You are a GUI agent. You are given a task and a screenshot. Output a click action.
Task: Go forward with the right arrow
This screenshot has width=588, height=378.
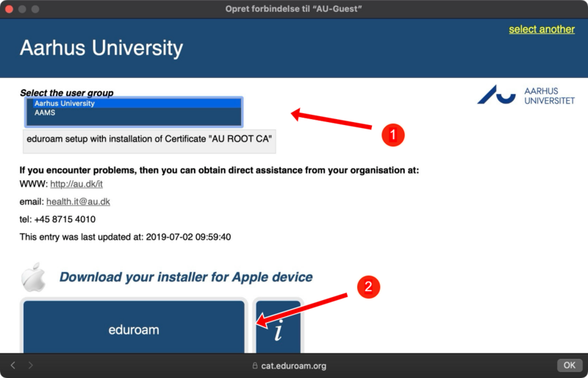[x=30, y=365]
